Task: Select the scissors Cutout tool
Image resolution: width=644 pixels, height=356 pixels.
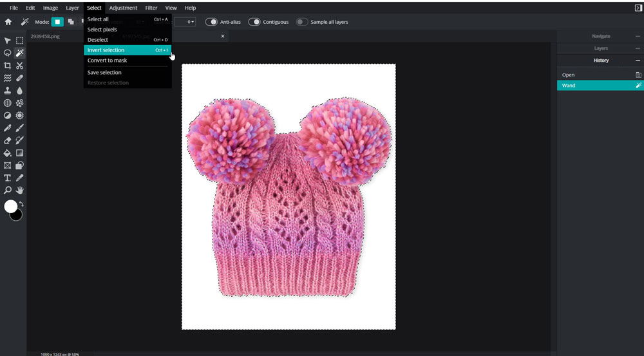Action: [20, 66]
